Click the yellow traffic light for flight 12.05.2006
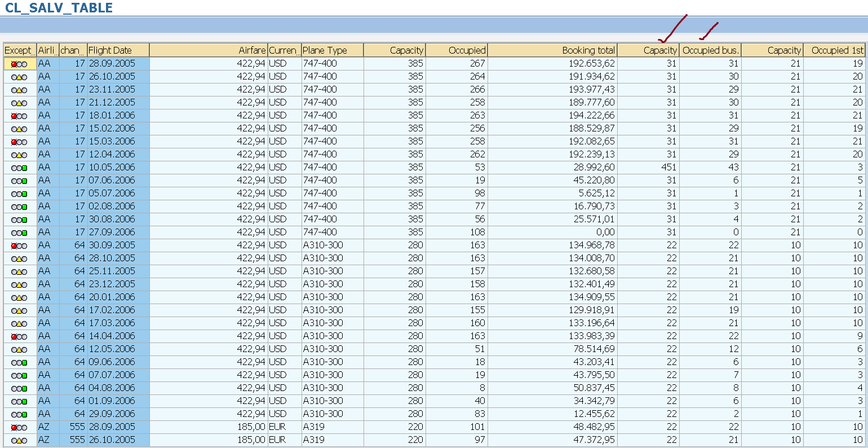Screen dimensions: 868x448 click(19, 349)
